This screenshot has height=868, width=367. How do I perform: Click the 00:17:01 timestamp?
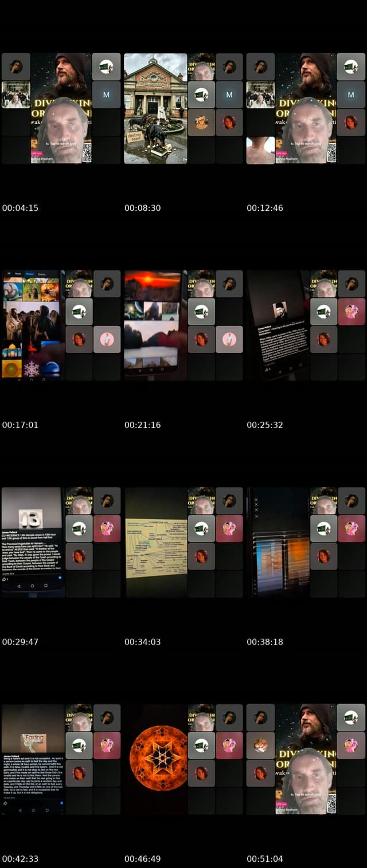click(x=20, y=425)
